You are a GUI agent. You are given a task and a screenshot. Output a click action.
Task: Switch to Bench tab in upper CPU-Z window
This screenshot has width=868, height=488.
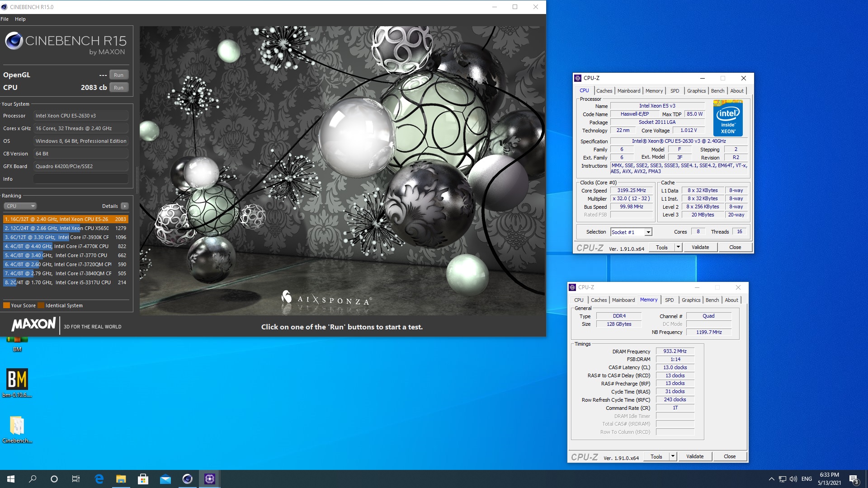(717, 91)
